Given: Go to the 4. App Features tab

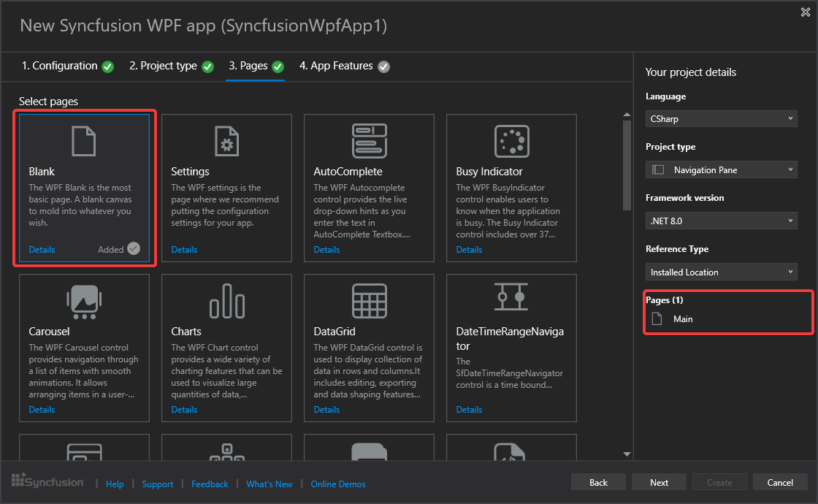Looking at the screenshot, I should point(336,66).
